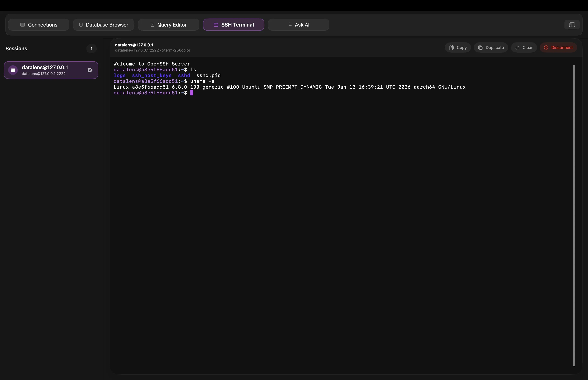Duplicate the SSH session
Image resolution: width=588 pixels, height=380 pixels.
[x=491, y=48]
